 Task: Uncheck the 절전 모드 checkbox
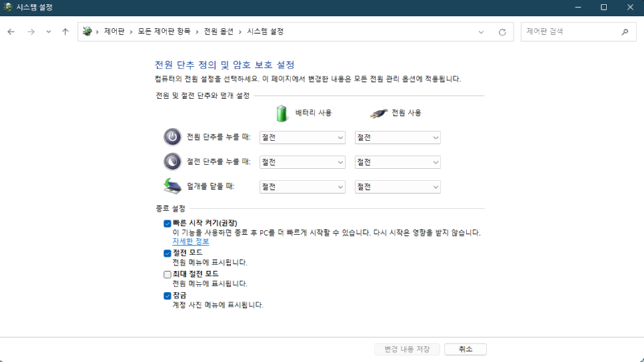tap(167, 253)
